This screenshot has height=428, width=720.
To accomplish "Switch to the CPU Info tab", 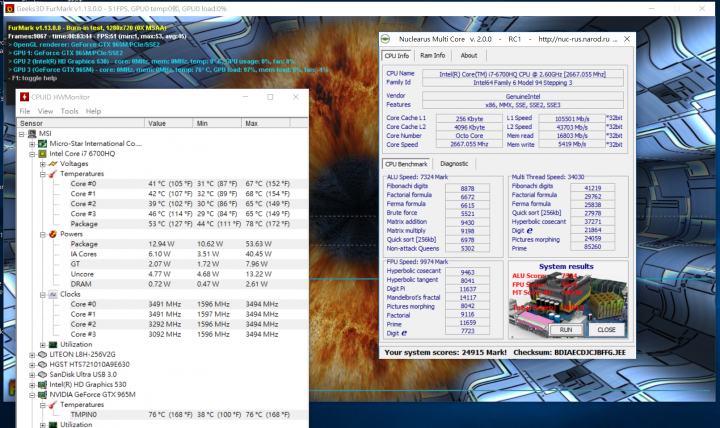I will coord(397,56).
